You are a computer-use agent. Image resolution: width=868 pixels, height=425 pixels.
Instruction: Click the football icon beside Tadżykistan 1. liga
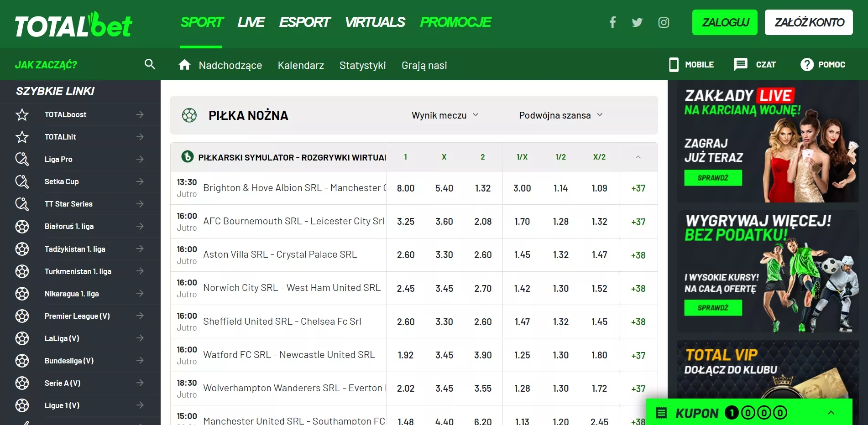pos(22,249)
